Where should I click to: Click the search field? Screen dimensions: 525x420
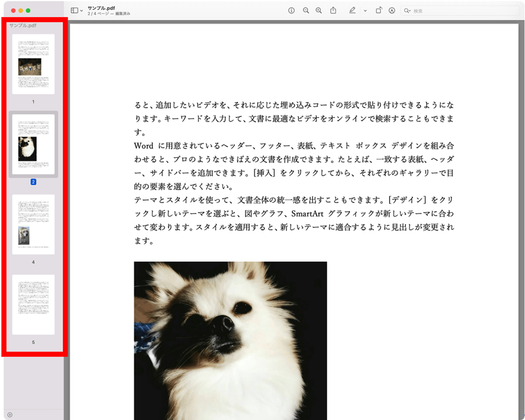point(460,10)
